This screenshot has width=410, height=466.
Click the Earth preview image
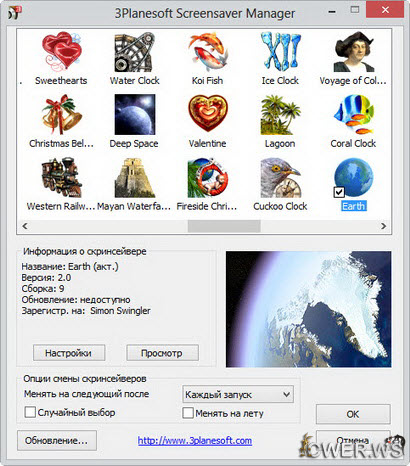(x=308, y=309)
